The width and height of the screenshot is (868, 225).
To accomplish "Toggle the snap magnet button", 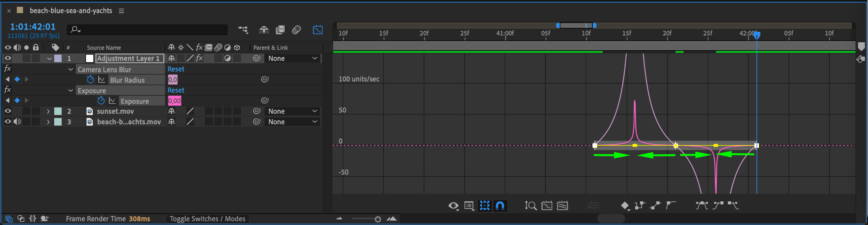I will point(500,206).
